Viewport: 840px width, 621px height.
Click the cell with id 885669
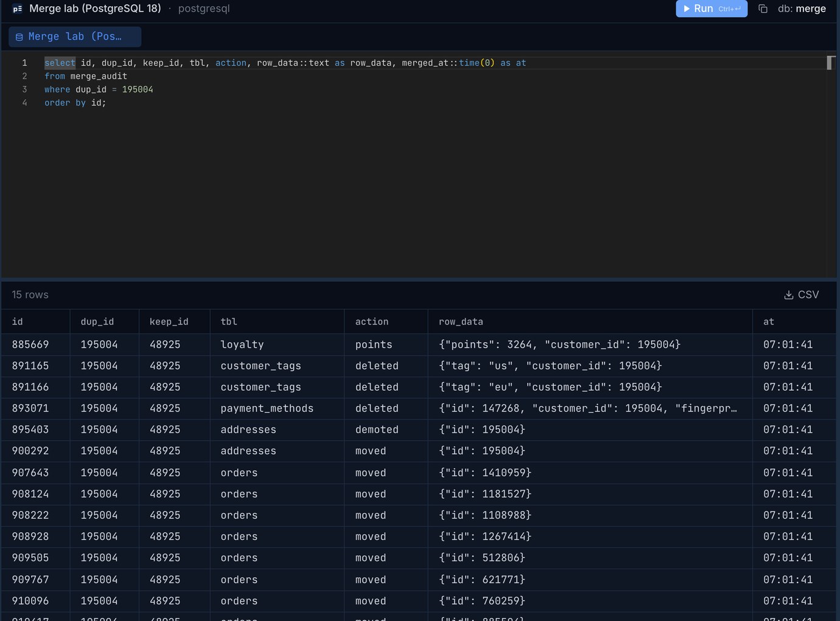35,345
